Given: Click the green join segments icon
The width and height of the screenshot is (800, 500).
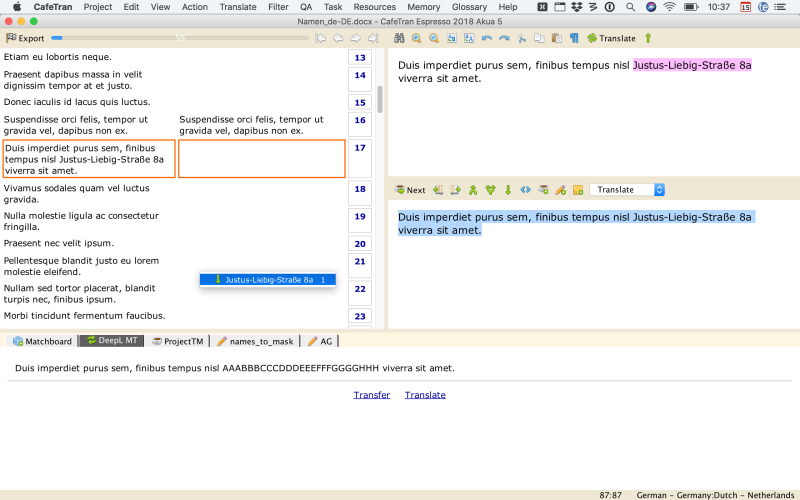Looking at the screenshot, I should pos(473,190).
